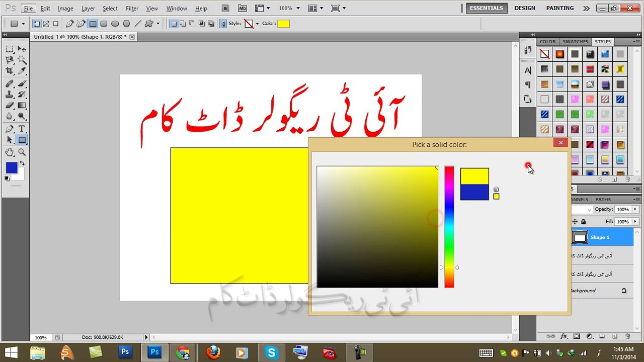Screen dimensions: 644x362
Task: Enable Paths mode in options bar
Action: [x=46, y=24]
